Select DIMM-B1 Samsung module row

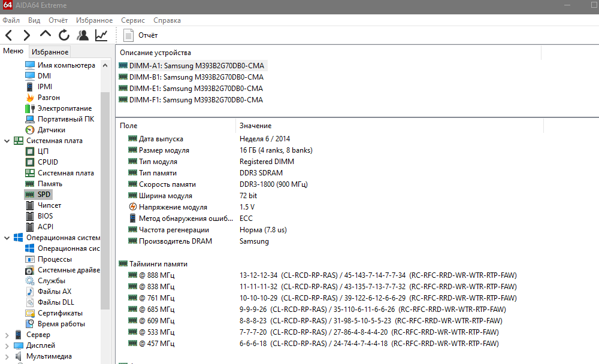tap(191, 77)
